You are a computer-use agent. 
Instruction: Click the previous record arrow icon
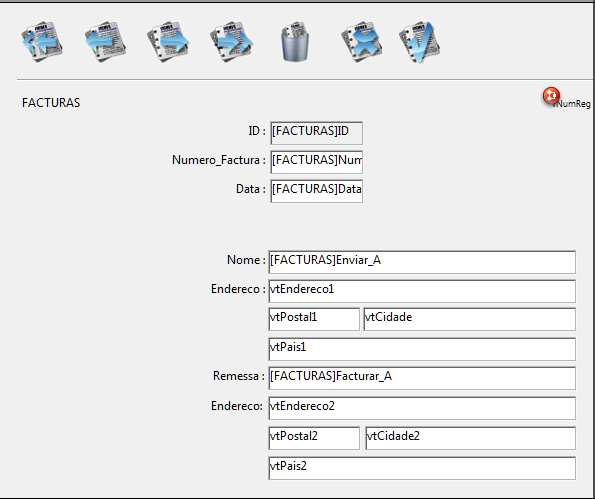pyautogui.click(x=105, y=41)
